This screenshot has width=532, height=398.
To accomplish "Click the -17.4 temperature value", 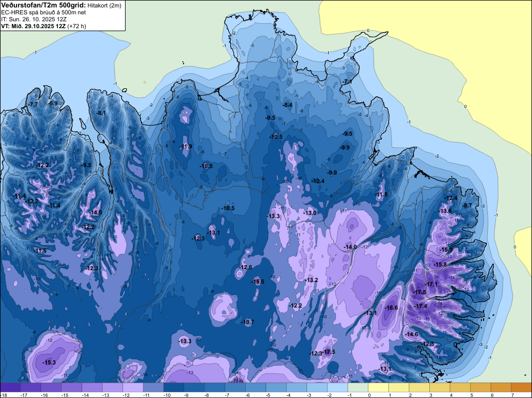I will pyautogui.click(x=421, y=306).
